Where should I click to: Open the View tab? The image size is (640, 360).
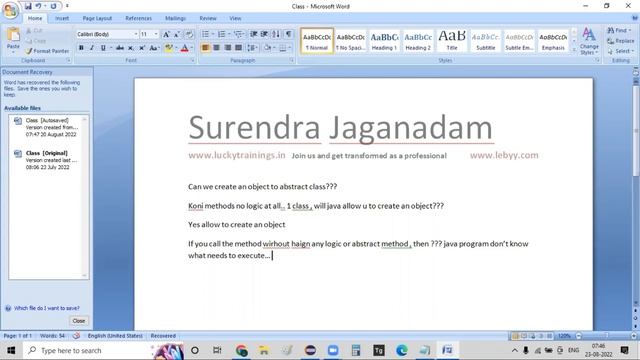click(235, 18)
